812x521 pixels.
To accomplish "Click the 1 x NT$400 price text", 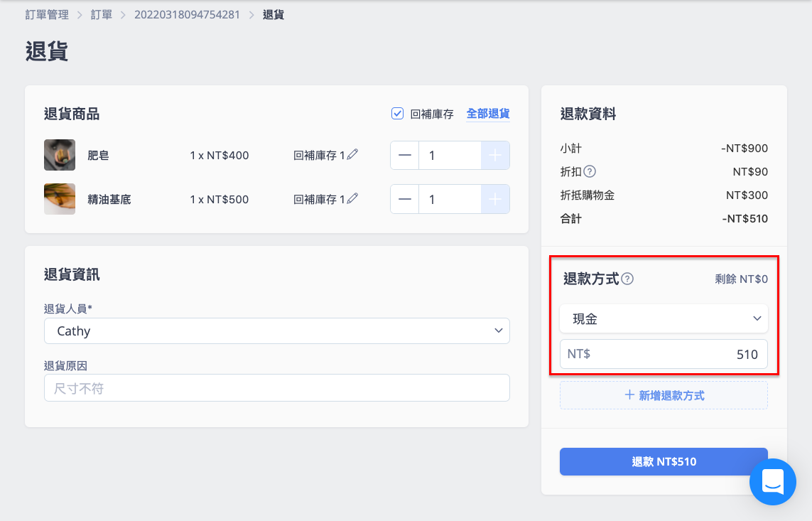I will pos(220,156).
